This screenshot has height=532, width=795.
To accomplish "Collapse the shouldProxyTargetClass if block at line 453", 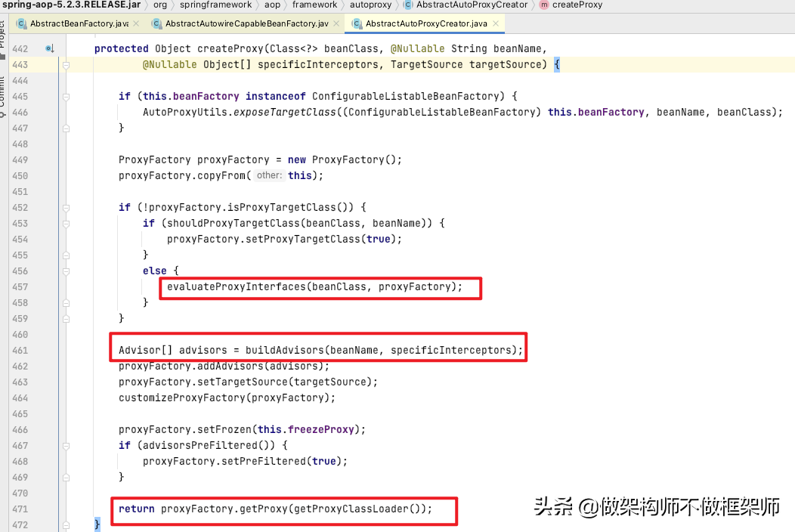I will [x=66, y=224].
